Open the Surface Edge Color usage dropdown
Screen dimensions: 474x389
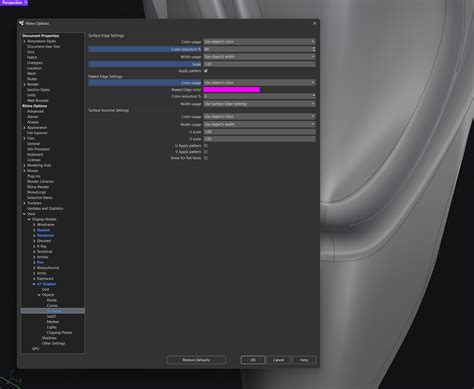[x=259, y=42]
